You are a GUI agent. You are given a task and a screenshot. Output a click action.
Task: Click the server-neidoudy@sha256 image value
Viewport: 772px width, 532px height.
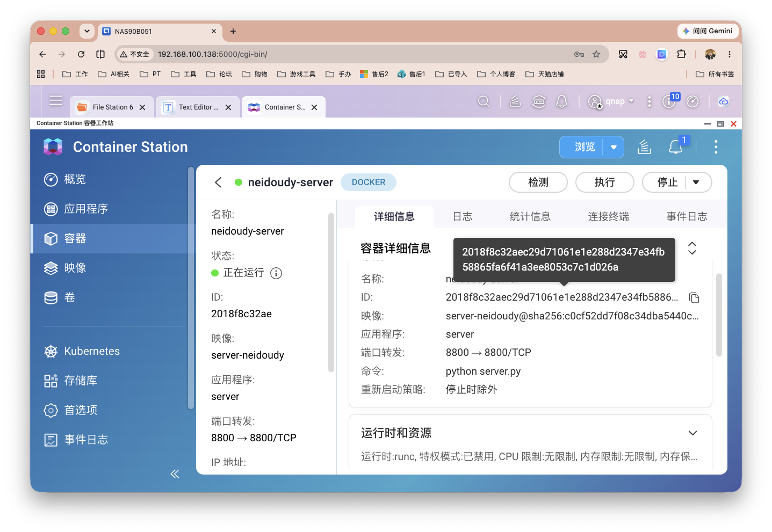pyautogui.click(x=572, y=316)
